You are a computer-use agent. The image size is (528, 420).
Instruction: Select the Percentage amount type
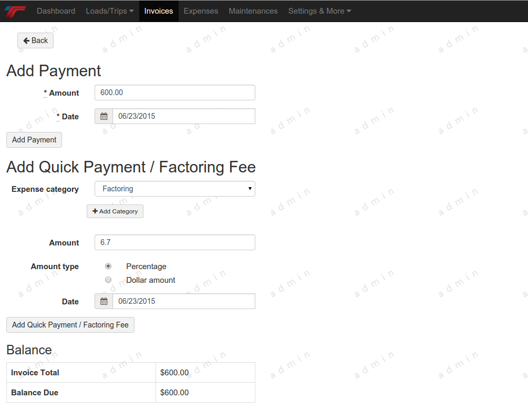pyautogui.click(x=108, y=267)
